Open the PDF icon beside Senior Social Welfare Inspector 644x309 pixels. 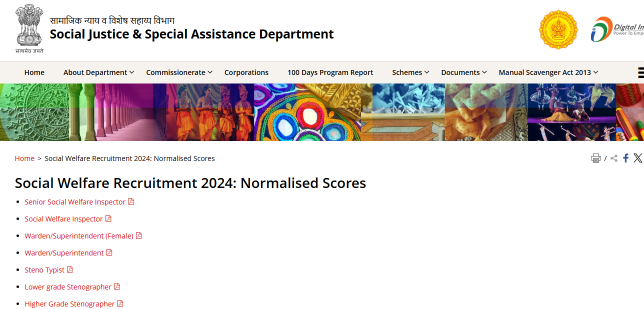[131, 201]
